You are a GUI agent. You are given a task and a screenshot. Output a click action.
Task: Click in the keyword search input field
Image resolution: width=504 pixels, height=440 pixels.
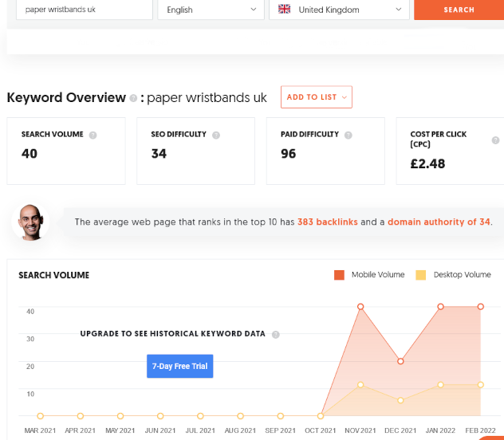point(80,10)
